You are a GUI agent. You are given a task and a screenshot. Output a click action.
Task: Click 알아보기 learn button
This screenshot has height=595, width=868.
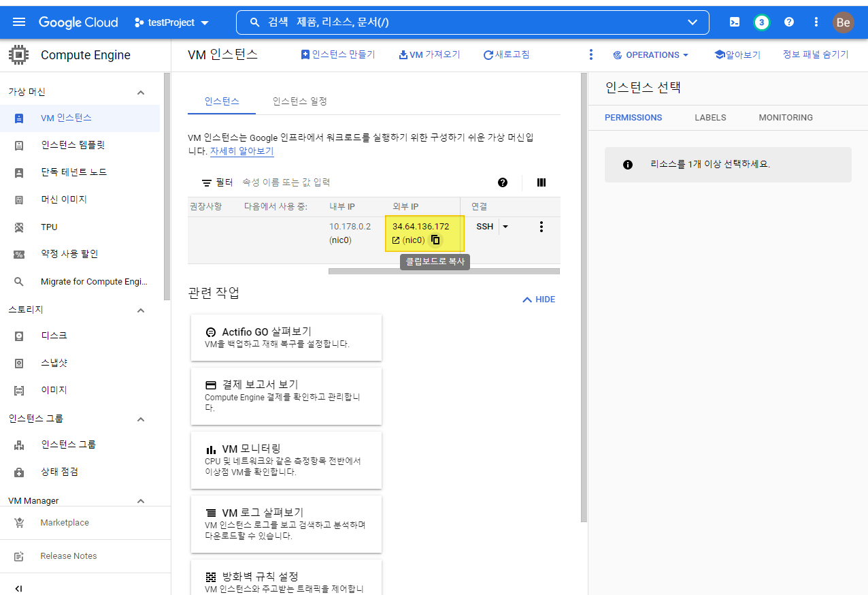coord(737,54)
